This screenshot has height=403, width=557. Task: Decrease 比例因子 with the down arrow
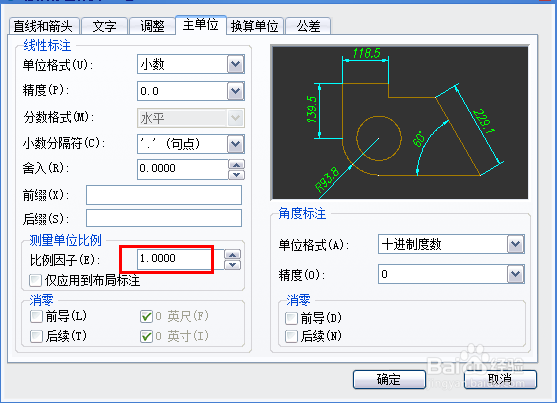(233, 264)
